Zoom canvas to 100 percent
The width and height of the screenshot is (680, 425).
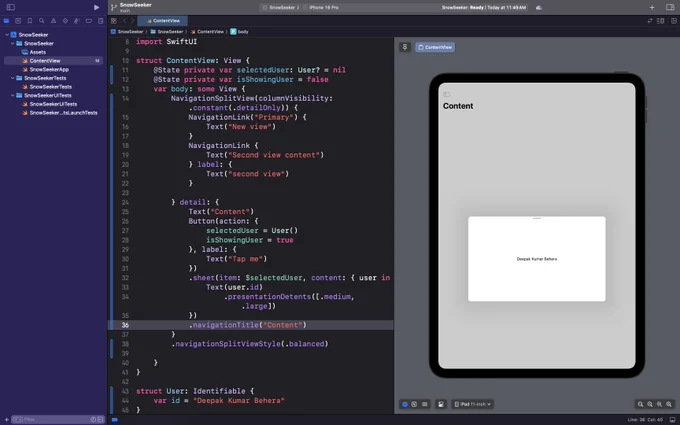tap(650, 404)
